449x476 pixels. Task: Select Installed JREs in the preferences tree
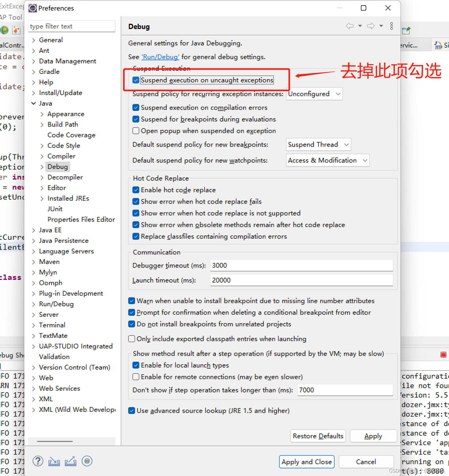(x=68, y=198)
